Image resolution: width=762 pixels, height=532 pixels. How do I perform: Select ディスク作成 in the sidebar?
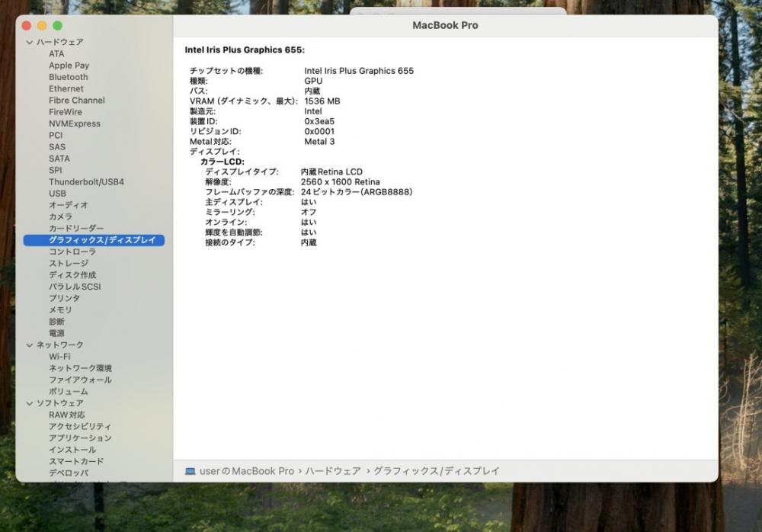(x=72, y=275)
